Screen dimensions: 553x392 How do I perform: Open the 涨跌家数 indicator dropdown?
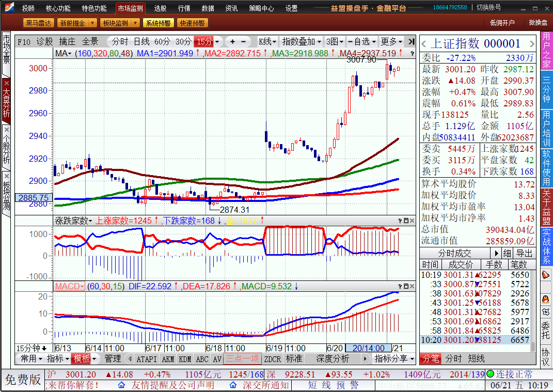(x=73, y=221)
